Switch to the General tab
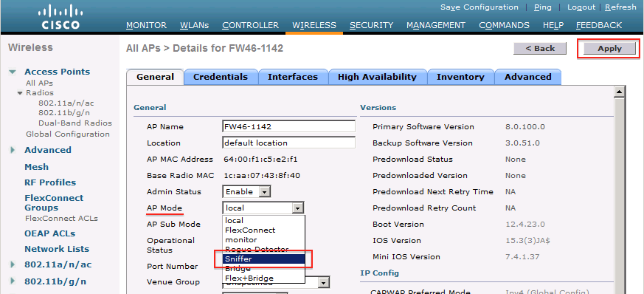The width and height of the screenshot is (644, 294). click(x=155, y=77)
